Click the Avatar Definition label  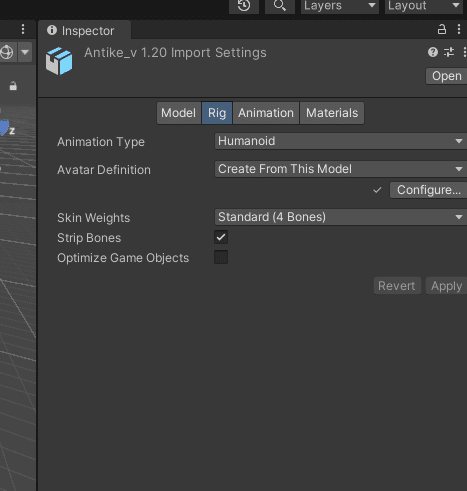(104, 170)
